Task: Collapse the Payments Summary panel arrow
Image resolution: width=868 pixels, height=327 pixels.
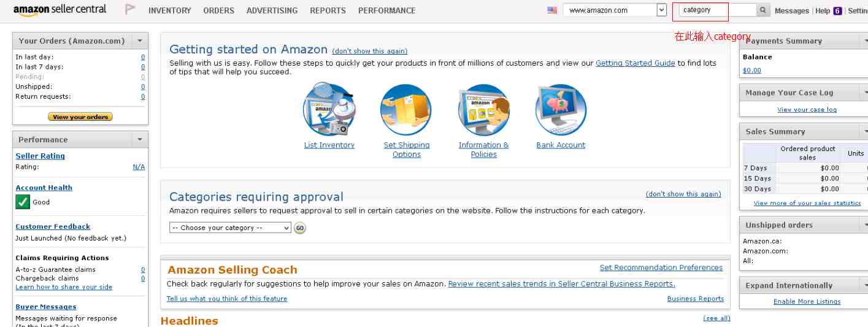Action: coord(865,40)
